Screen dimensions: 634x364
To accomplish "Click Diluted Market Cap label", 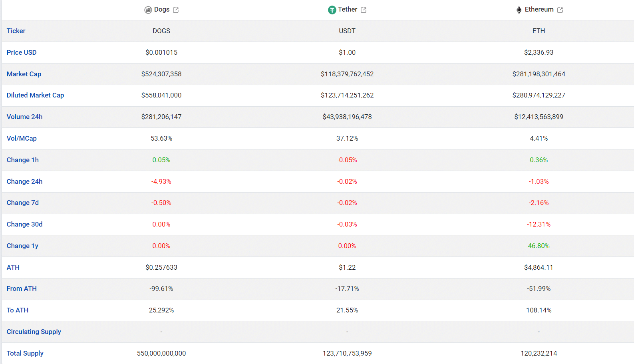I will click(35, 95).
